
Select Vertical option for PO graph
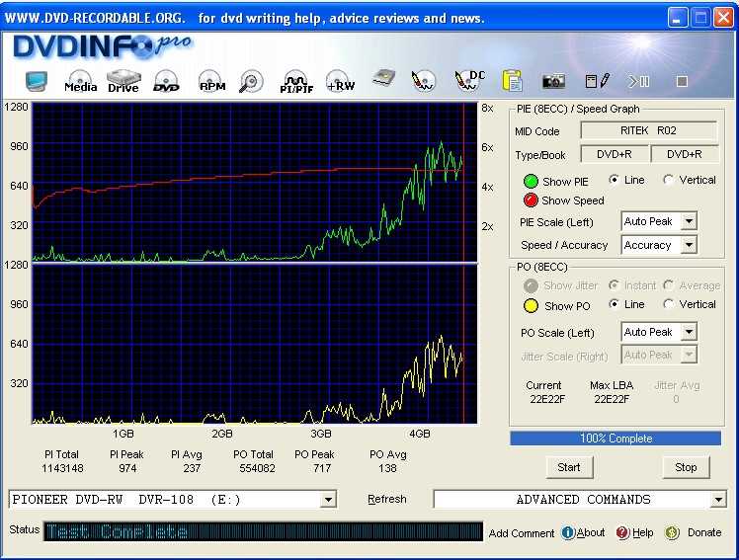pyautogui.click(x=669, y=304)
